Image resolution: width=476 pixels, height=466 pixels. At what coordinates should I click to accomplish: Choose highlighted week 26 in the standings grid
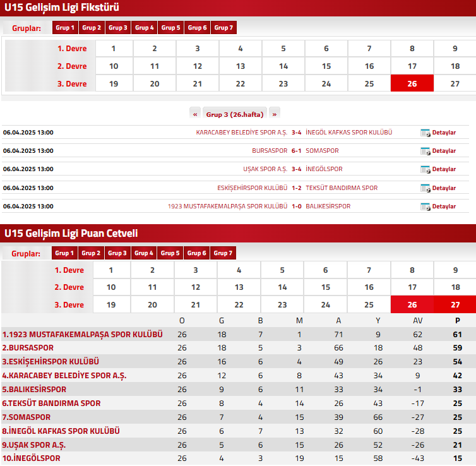[412, 304]
